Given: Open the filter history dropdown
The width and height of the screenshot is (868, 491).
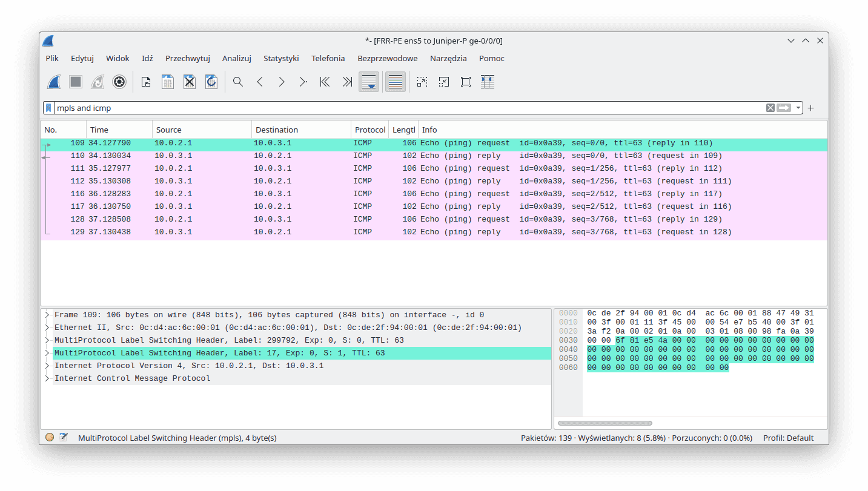Looking at the screenshot, I should [798, 107].
